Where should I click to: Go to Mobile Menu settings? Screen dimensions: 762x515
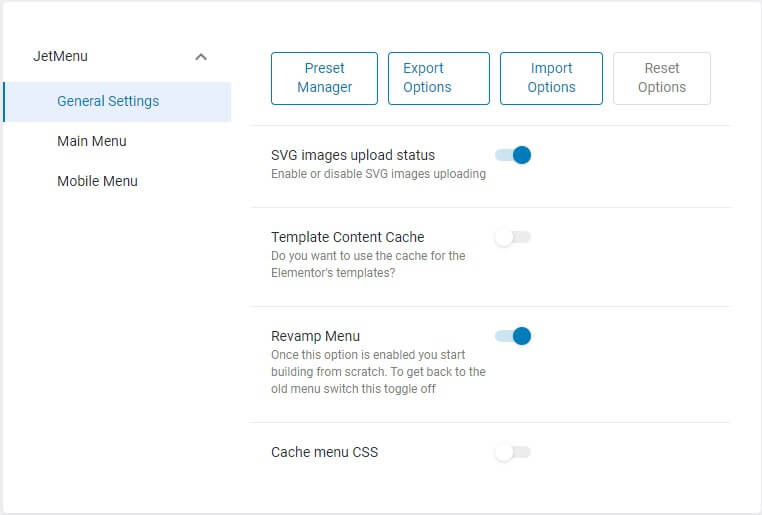pyautogui.click(x=97, y=181)
